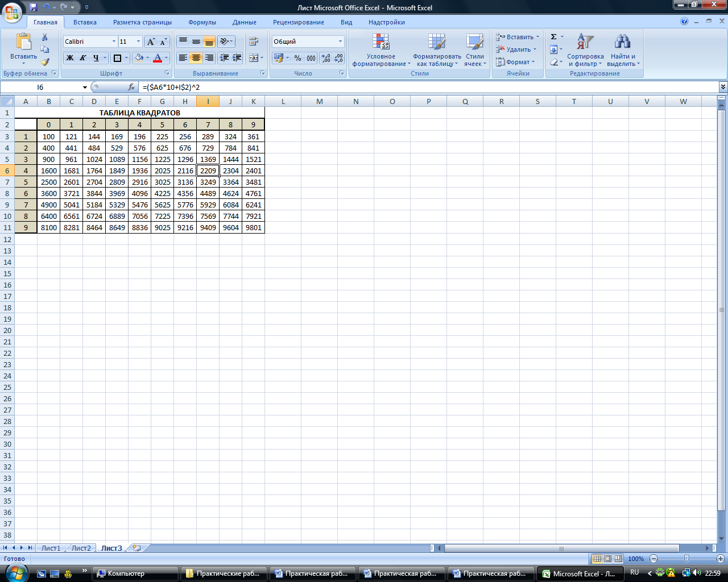Viewport: 728px width, 582px height.
Task: Click the insert function fx button
Action: point(131,88)
